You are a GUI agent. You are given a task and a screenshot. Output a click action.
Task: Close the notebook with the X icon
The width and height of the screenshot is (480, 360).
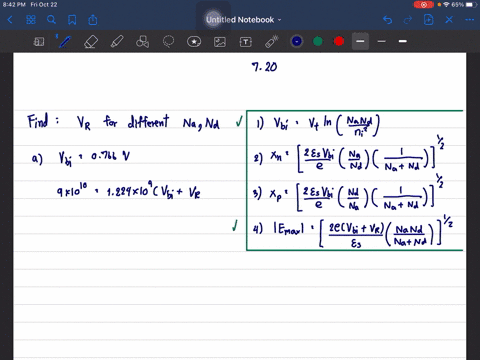449,20
